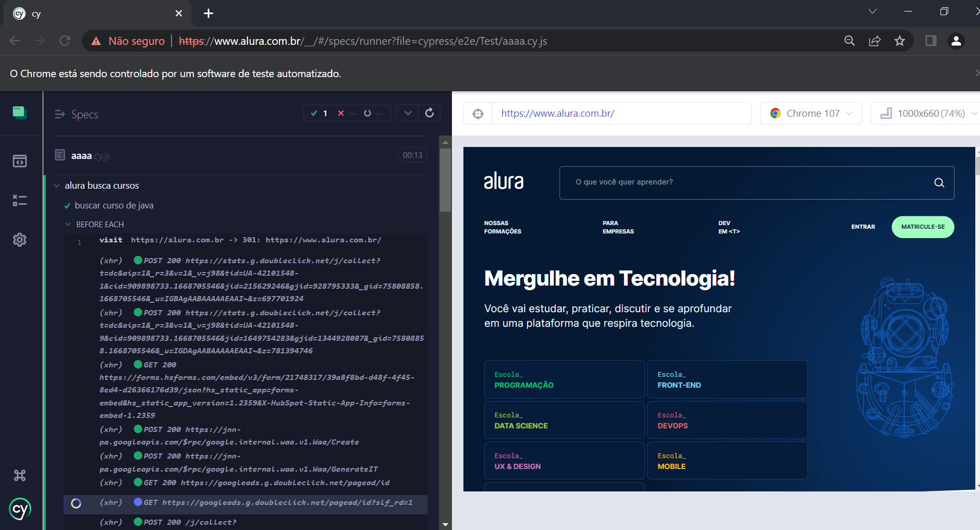Show keyboard shortcuts in the sidebar
980x530 pixels.
pos(20,475)
